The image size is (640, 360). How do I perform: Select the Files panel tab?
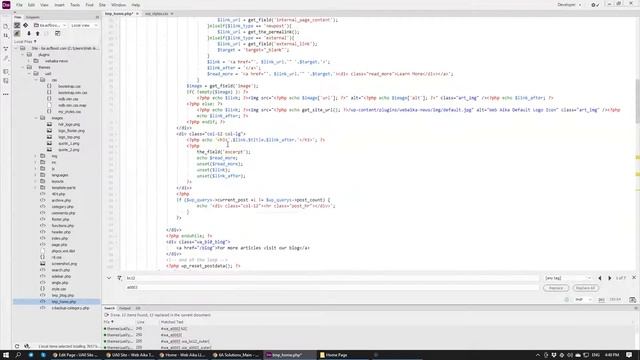coord(18,17)
